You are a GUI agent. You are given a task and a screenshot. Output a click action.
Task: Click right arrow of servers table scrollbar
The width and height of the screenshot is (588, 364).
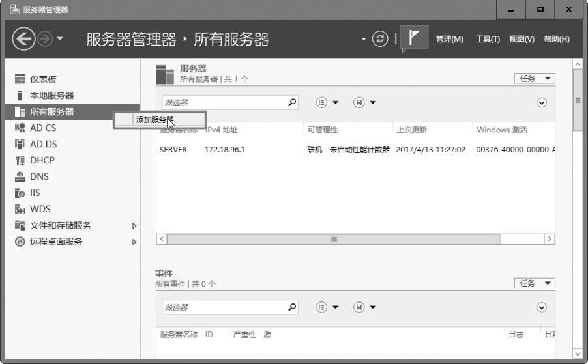[x=550, y=239]
